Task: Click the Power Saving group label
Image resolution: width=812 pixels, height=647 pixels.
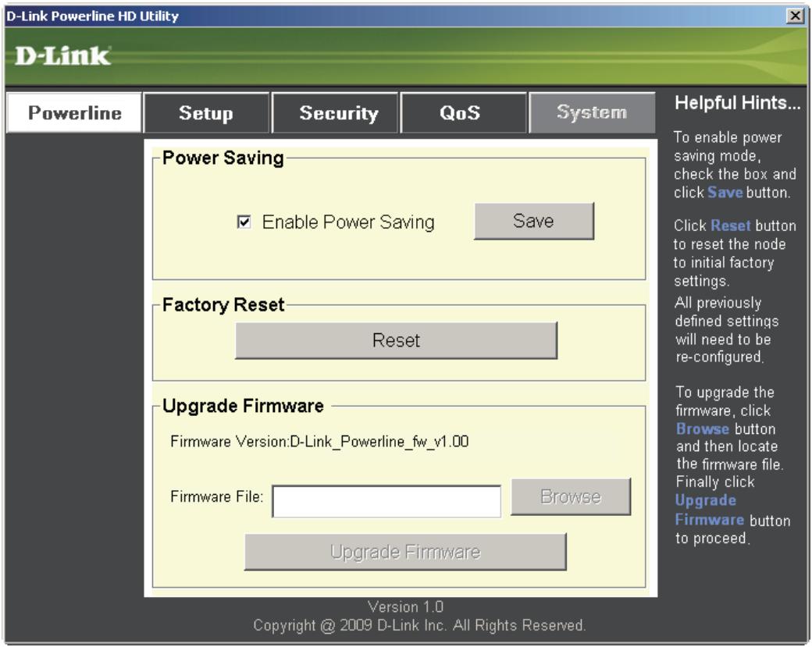Action: coord(223,158)
